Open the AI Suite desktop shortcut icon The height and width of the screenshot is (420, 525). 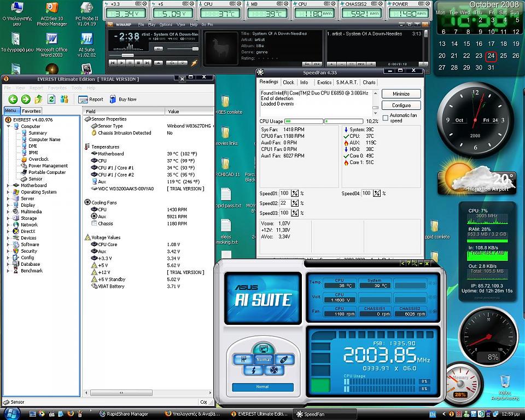87,45
